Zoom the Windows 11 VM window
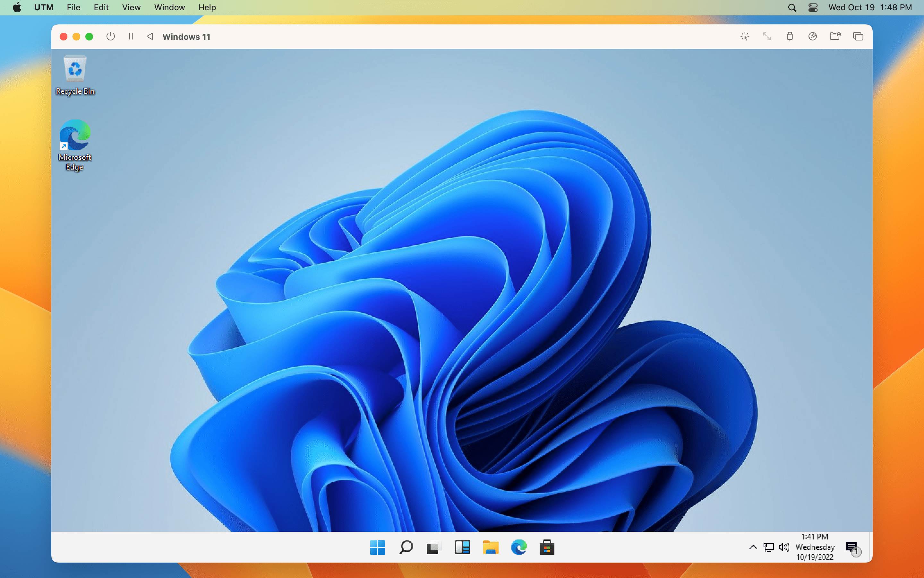The height and width of the screenshot is (578, 924). (x=89, y=36)
